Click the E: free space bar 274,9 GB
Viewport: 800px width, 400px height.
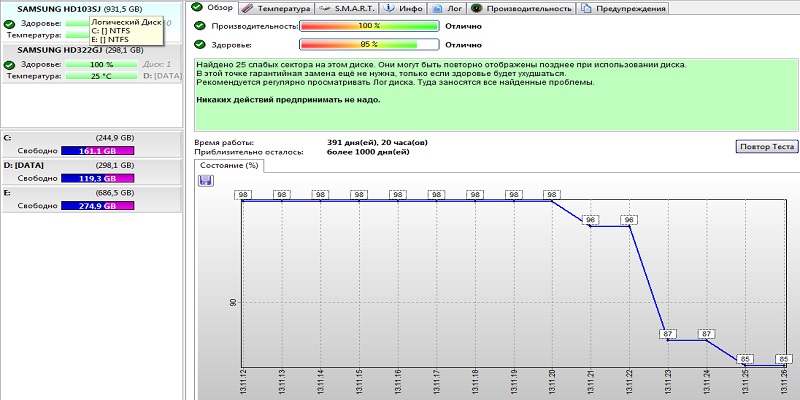pyautogui.click(x=97, y=206)
